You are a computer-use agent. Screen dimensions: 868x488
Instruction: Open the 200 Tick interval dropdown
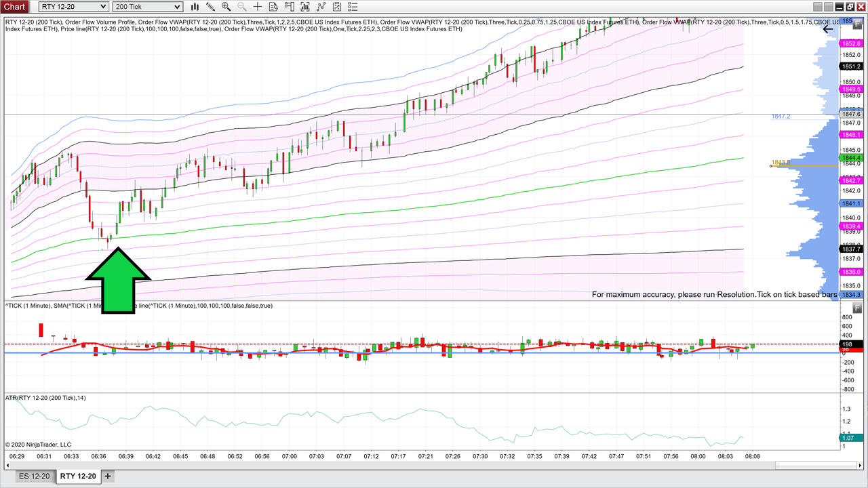(148, 7)
